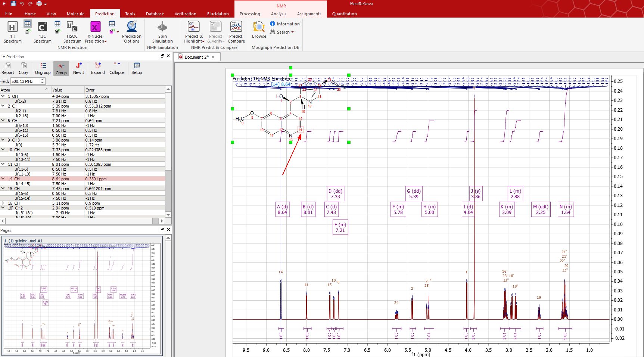This screenshot has height=357, width=644.
Task: Click the save icon in the title bar
Action: (13, 3)
